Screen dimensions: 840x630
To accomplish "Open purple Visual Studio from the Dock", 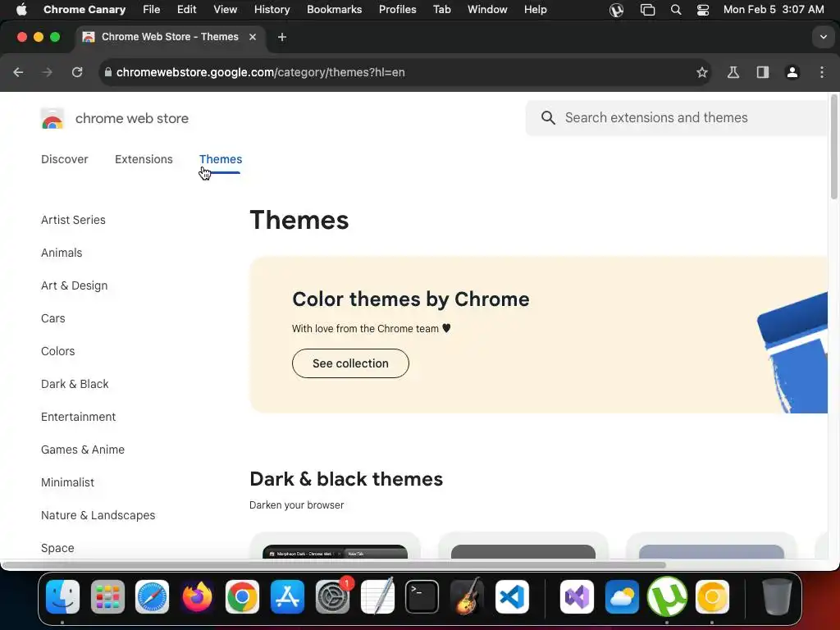I will (x=577, y=597).
